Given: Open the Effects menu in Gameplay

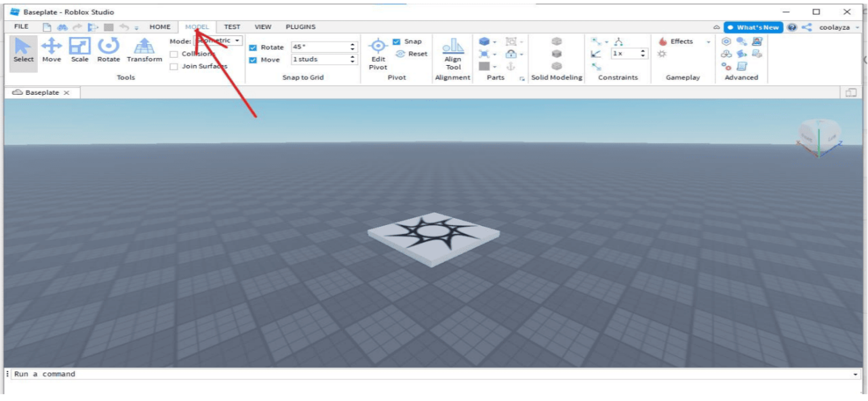Looking at the screenshot, I should [x=678, y=41].
